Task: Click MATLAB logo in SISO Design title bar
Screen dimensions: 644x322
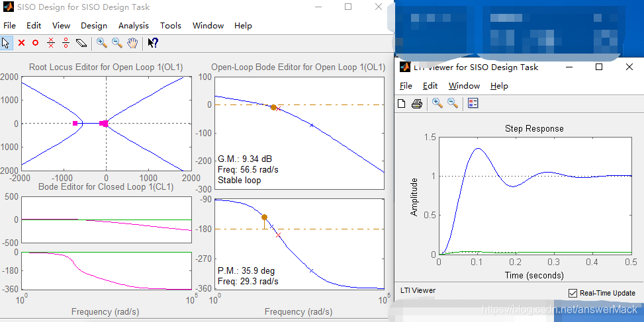Action: pos(8,7)
